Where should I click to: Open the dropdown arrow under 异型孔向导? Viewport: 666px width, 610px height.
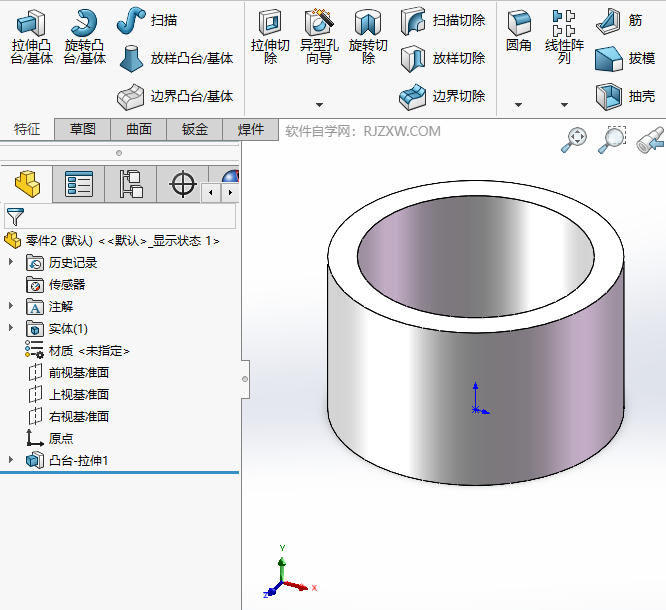coord(319,104)
